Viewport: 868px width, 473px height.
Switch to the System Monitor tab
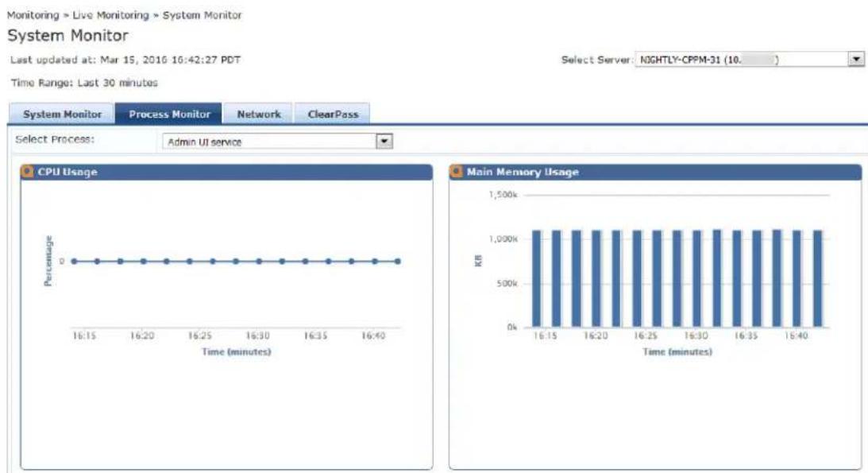tap(61, 114)
